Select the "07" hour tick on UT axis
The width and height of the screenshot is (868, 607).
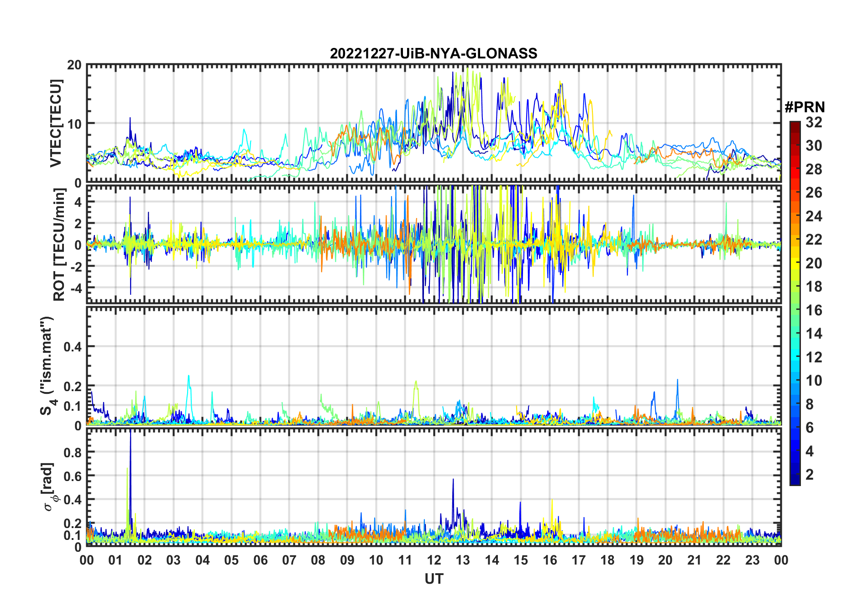point(289,560)
